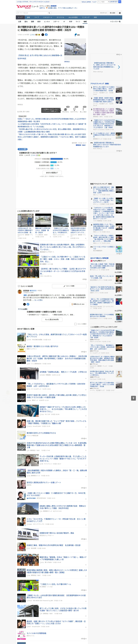Expand Maeda's comment via もっと見る
The width and height of the screenshot is (138, 644).
point(39,300)
